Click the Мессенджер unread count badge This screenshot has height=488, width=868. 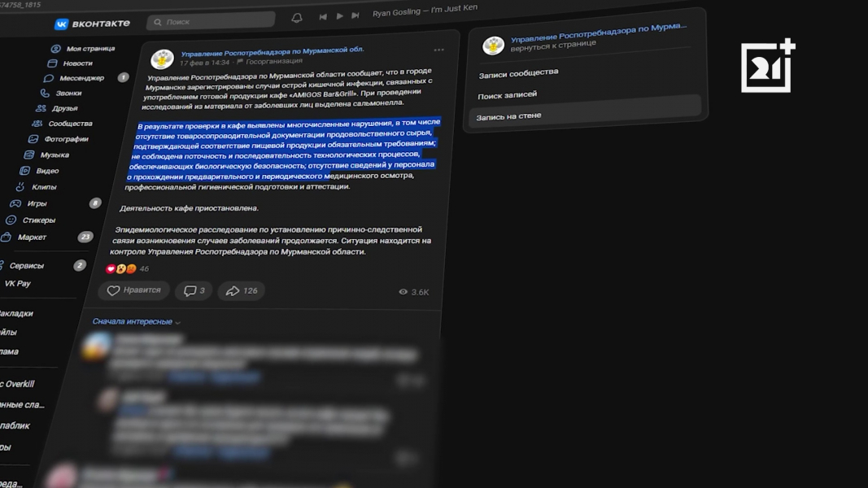[x=123, y=77]
